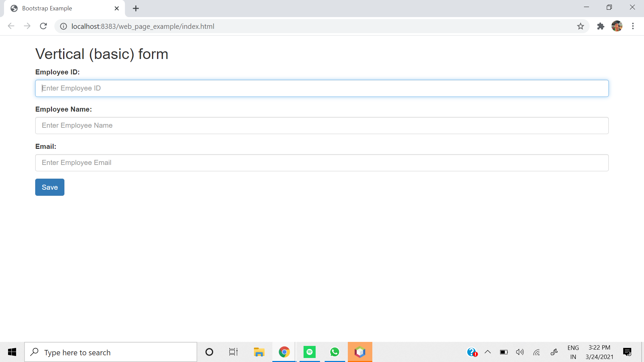This screenshot has width=644, height=362.
Task: Click the Save button
Action: pyautogui.click(x=50, y=187)
